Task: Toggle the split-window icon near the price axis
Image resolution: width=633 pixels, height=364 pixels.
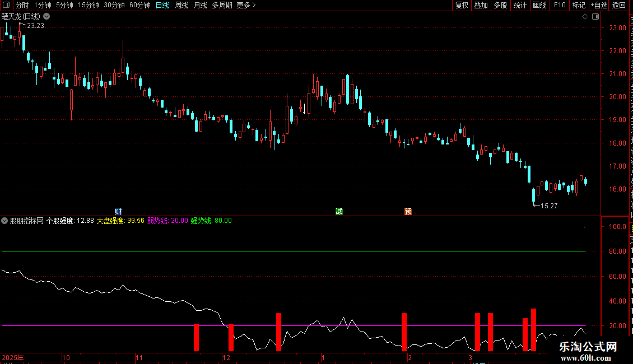Action: coord(595,17)
